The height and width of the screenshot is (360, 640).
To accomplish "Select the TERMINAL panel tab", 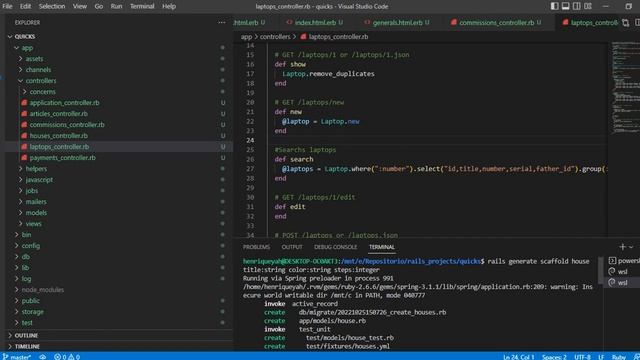I will [x=382, y=247].
